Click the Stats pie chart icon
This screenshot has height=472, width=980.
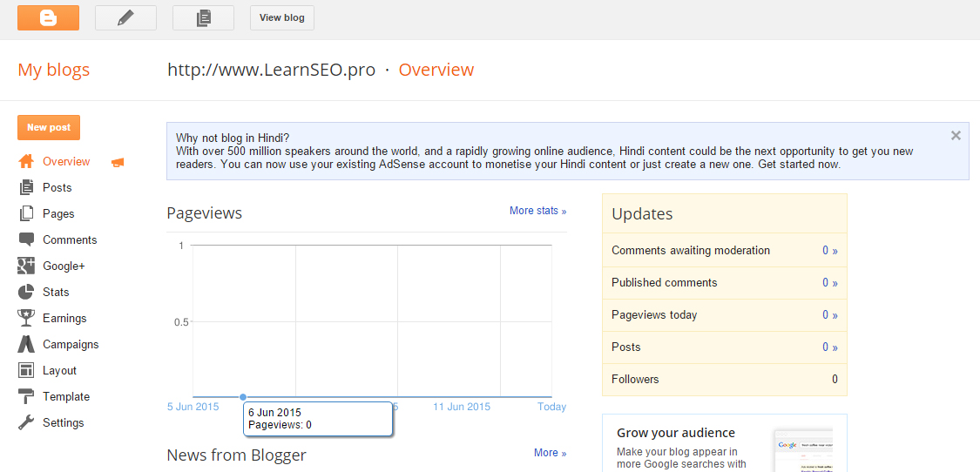coord(25,292)
